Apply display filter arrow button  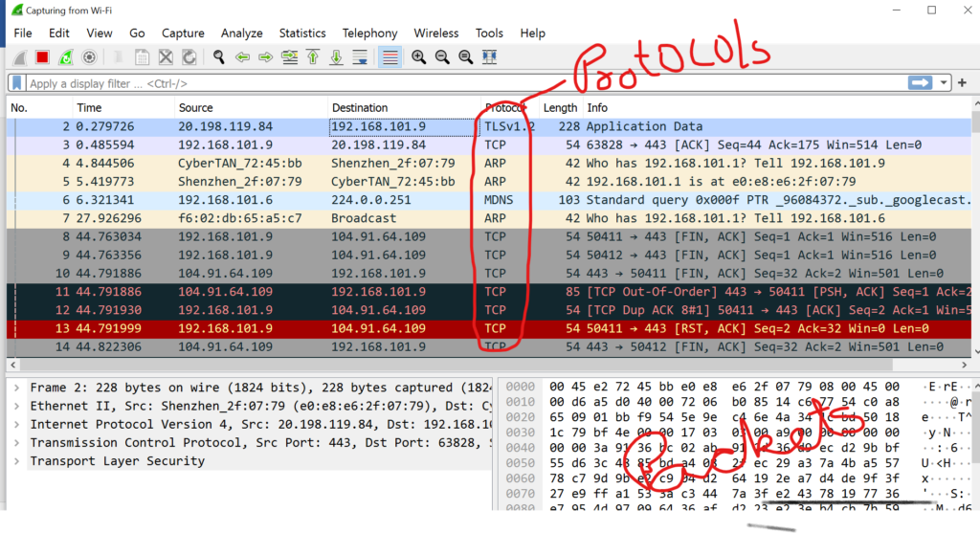pos(920,83)
